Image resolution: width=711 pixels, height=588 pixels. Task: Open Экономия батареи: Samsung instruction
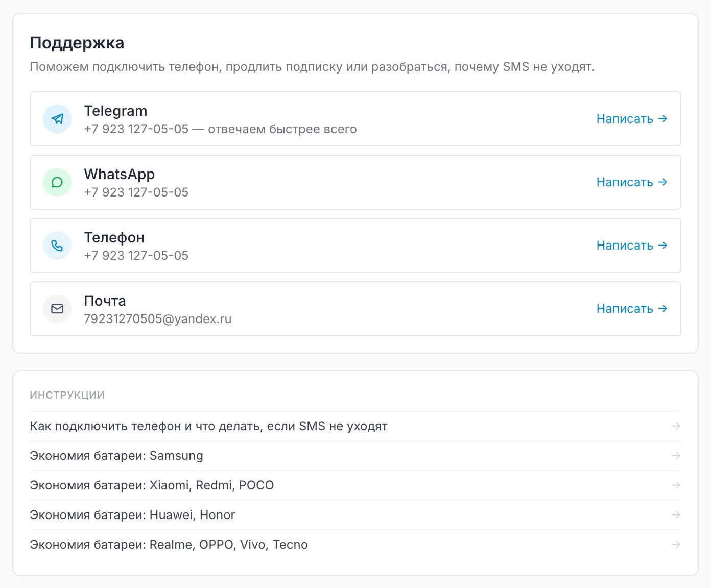click(355, 456)
